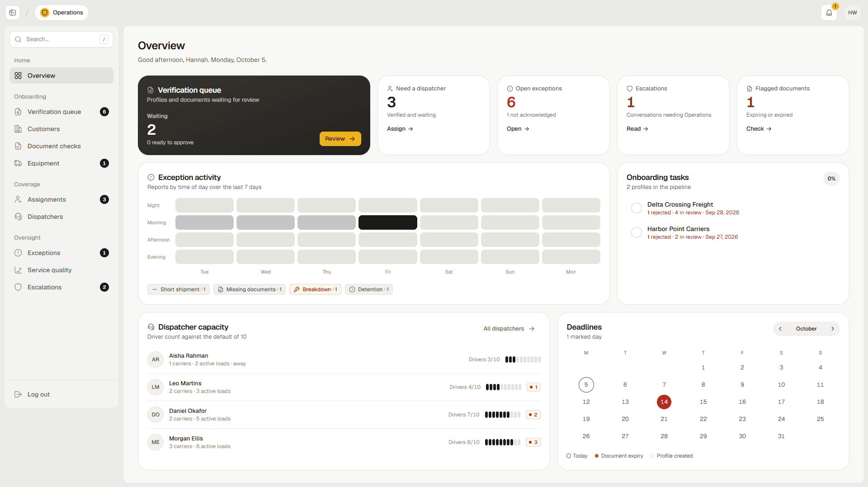Click the Overview grid icon in sidebar

[18, 76]
